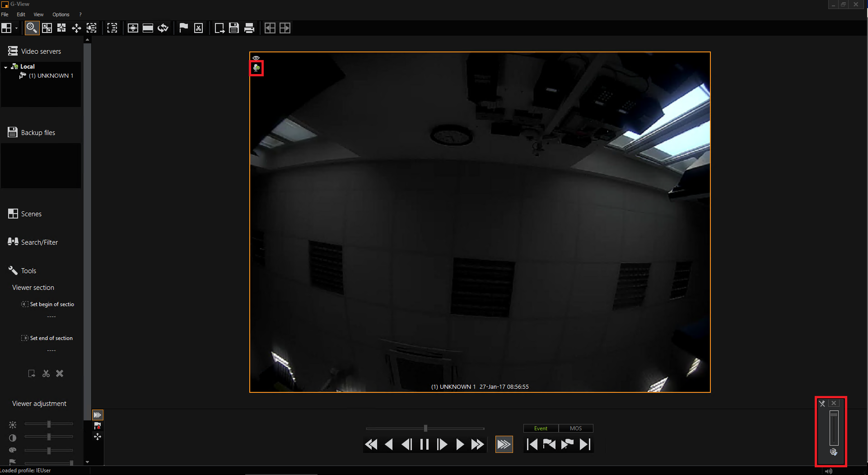The height and width of the screenshot is (475, 868).
Task: Click the save floppy disk icon
Action: pos(233,28)
